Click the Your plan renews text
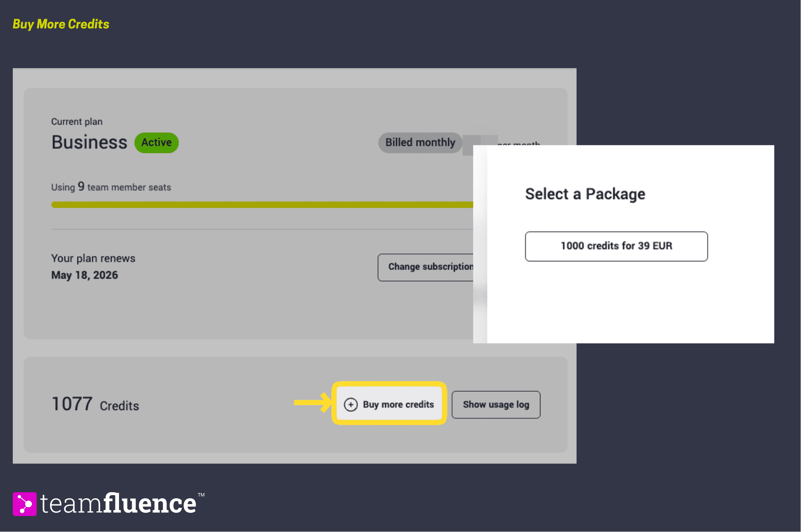This screenshot has width=801, height=532. click(x=93, y=259)
